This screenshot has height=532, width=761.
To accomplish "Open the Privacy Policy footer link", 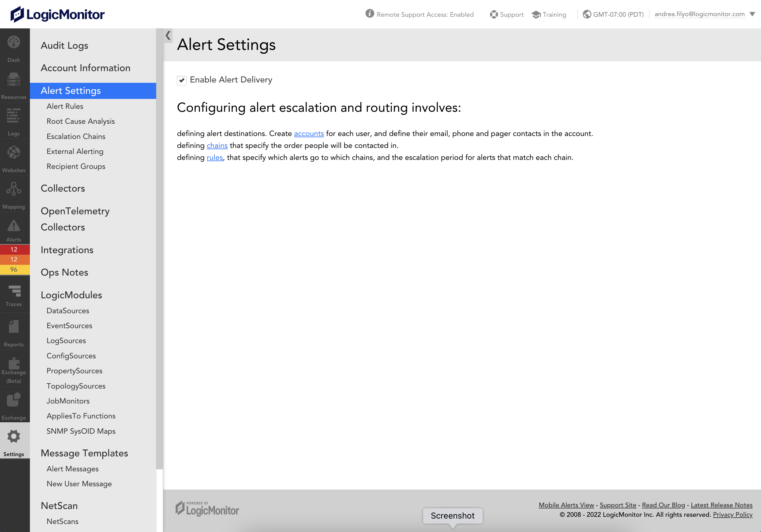I will point(733,514).
